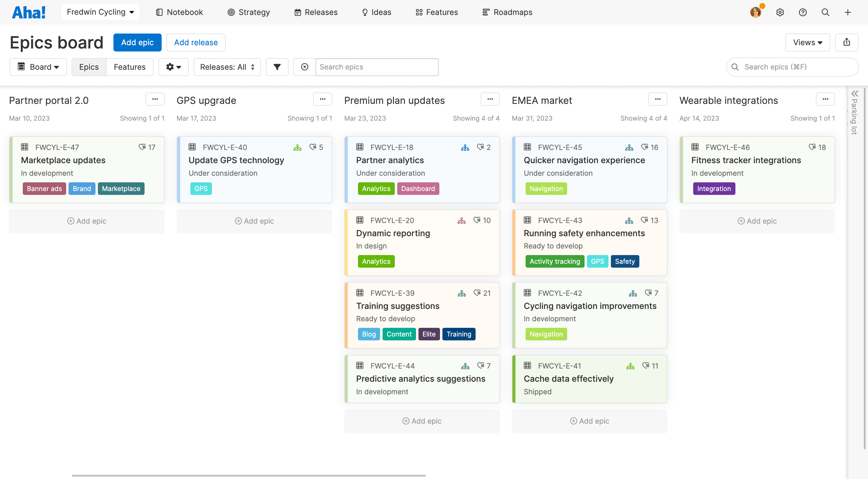Toggle the Epics tab view

tap(89, 67)
